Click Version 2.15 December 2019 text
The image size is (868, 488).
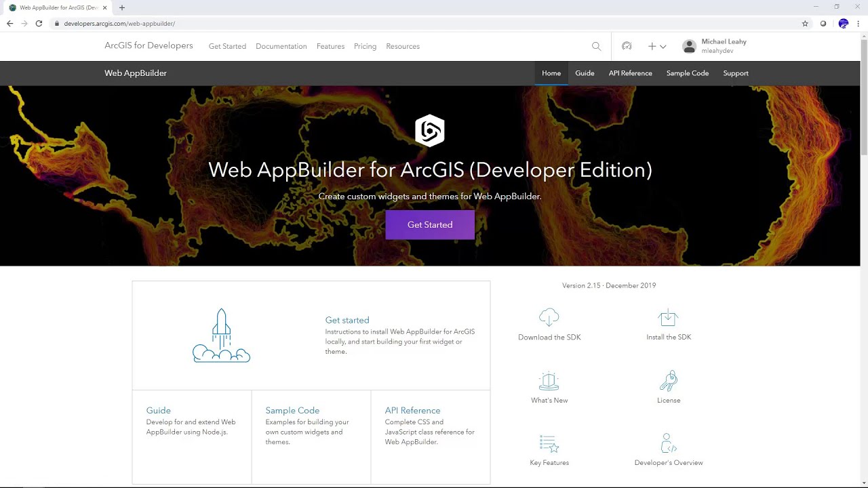tap(609, 285)
